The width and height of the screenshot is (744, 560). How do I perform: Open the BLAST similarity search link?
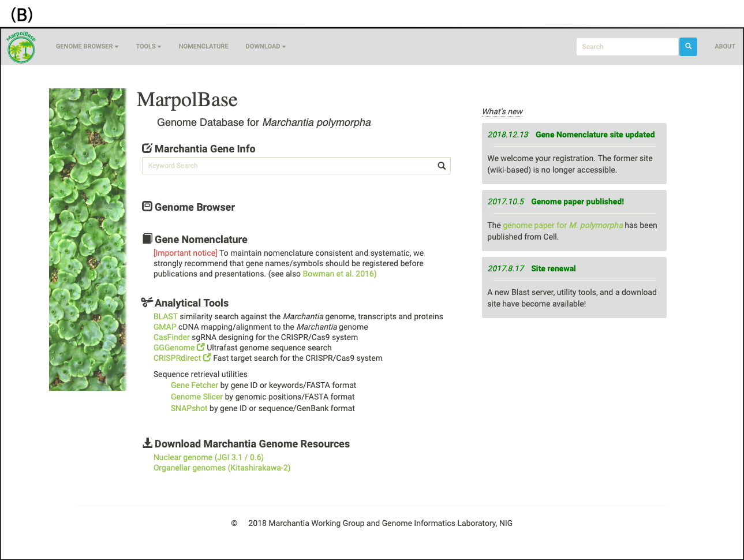(165, 316)
